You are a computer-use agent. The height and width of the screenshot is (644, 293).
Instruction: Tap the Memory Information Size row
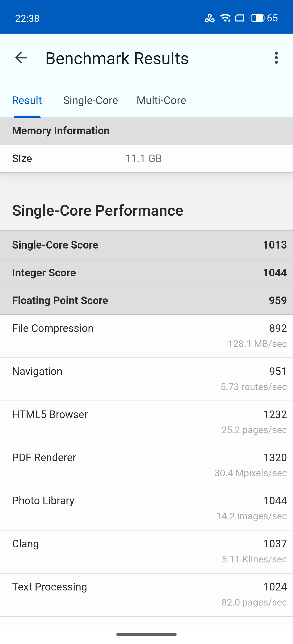[146, 158]
